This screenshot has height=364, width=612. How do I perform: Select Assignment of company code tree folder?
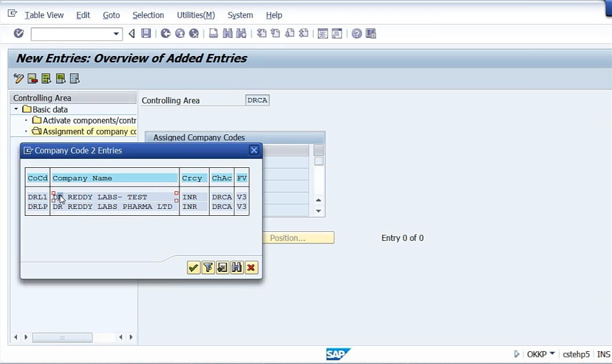tap(84, 131)
